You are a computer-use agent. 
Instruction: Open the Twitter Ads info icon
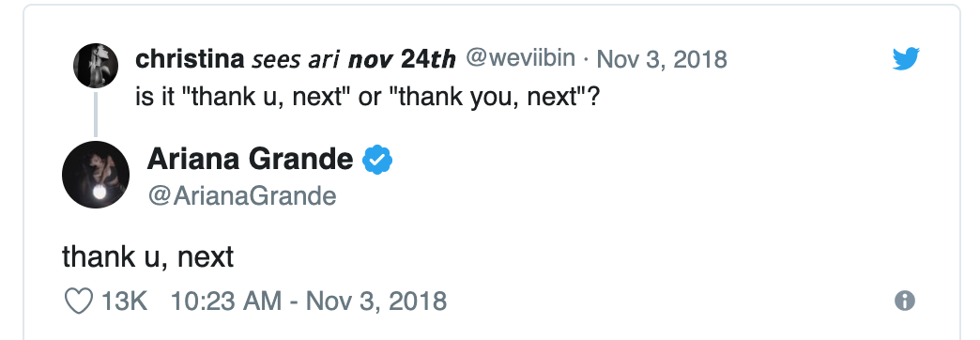point(904,301)
